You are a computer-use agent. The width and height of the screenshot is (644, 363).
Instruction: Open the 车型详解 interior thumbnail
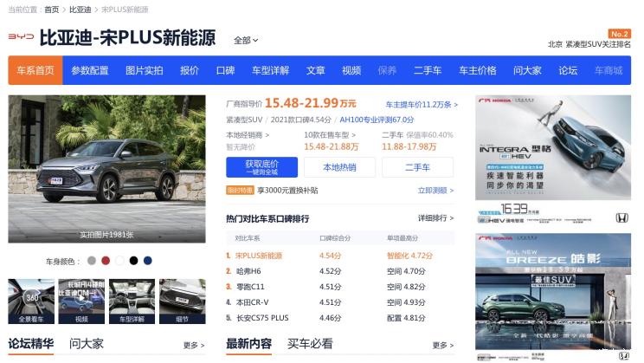pyautogui.click(x=131, y=301)
